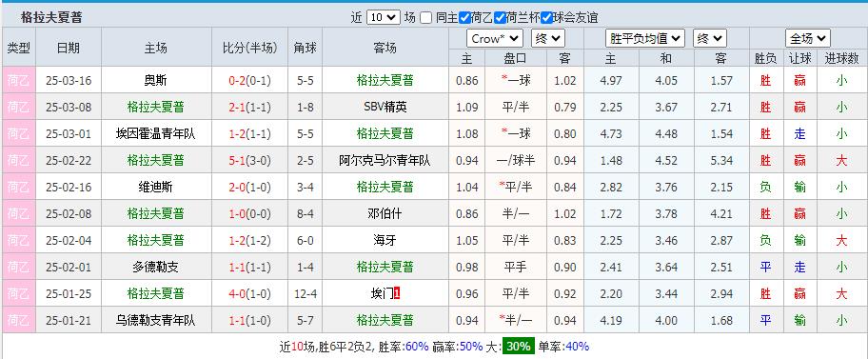This screenshot has width=868, height=359.
Task: Click the 比分(半场) column header
Action: click(x=249, y=48)
